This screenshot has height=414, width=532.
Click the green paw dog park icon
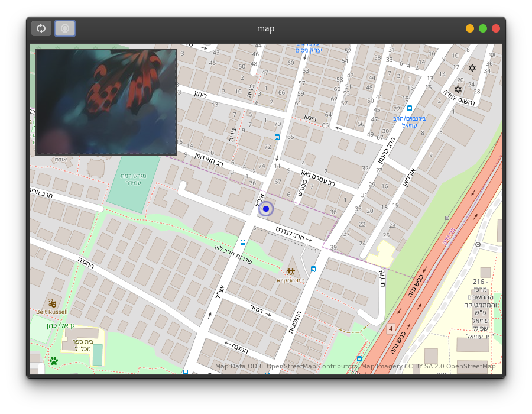(x=54, y=360)
